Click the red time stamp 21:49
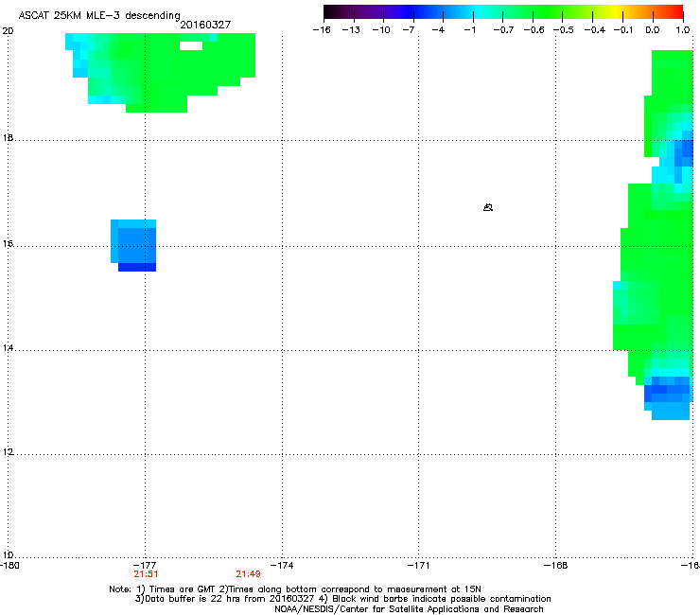700x615 pixels. coord(248,574)
